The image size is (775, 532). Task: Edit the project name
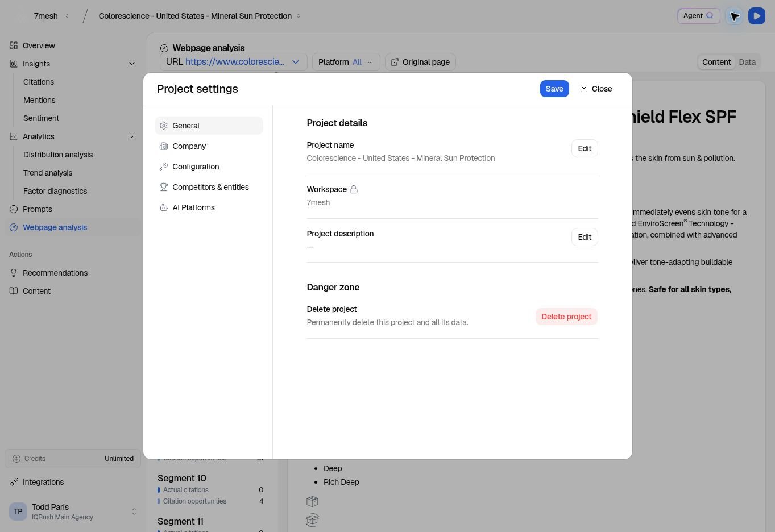coord(585,148)
